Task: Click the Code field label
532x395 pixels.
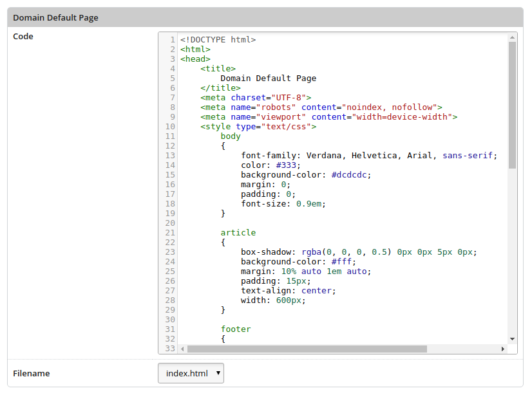Action: coord(23,36)
